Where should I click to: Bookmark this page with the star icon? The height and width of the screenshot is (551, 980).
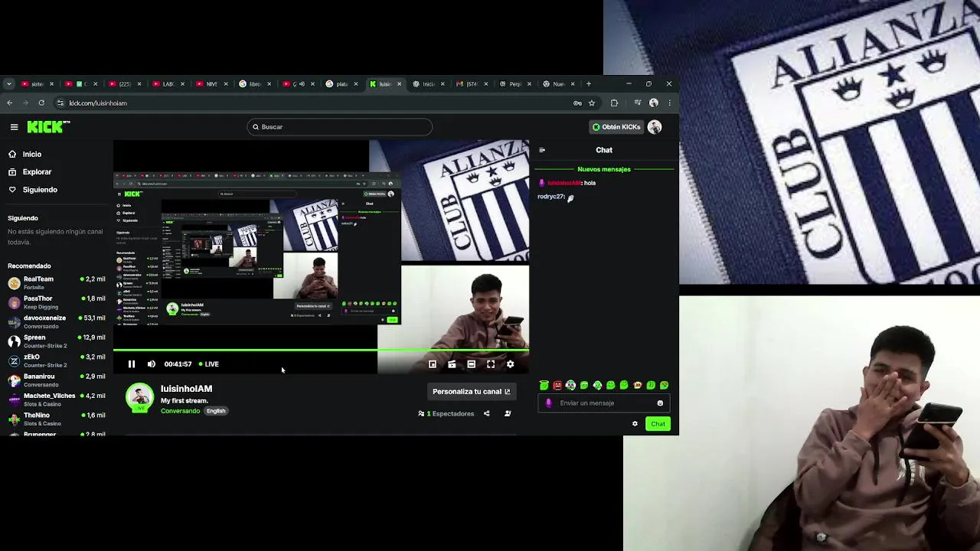click(592, 103)
